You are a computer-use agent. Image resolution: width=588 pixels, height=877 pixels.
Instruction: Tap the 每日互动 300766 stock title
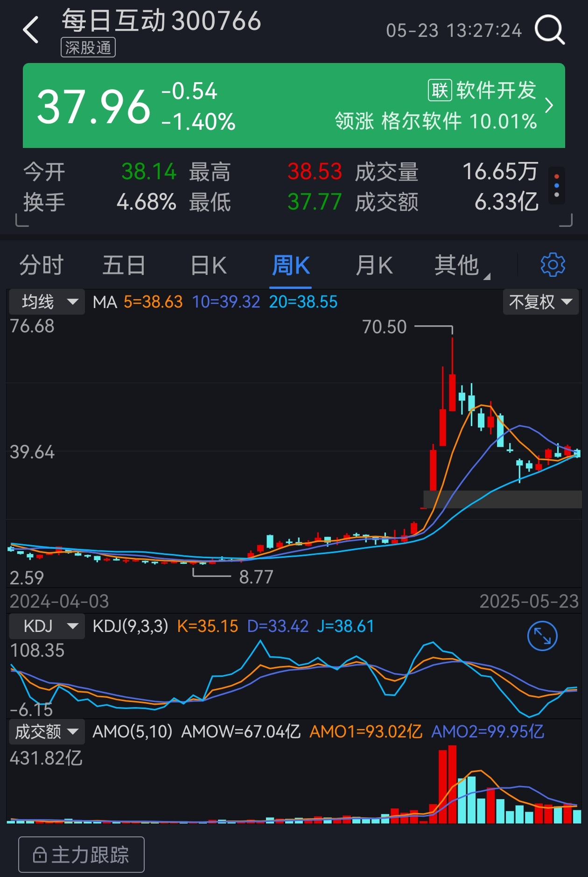pos(161,21)
